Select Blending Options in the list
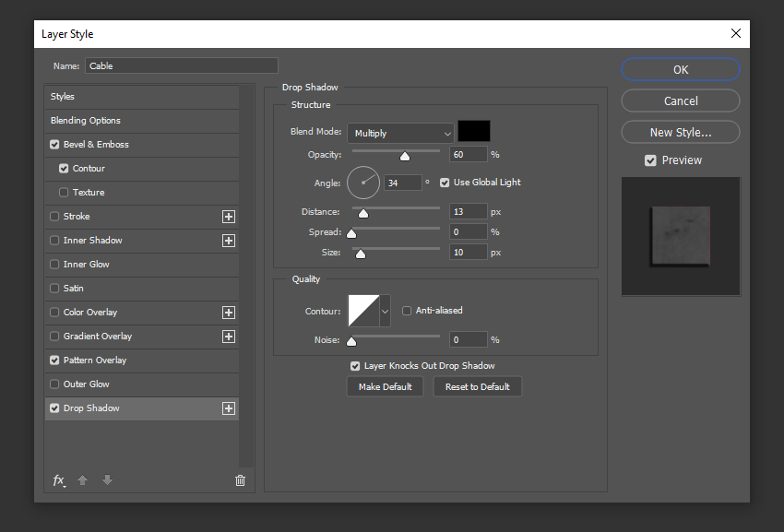 (x=142, y=121)
